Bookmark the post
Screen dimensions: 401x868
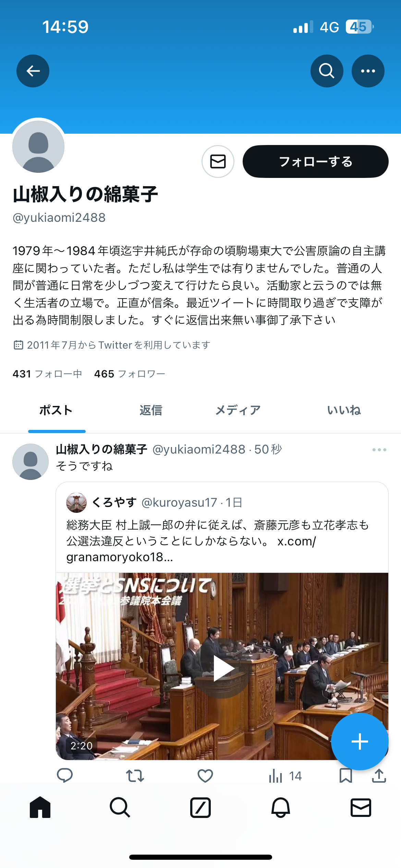pyautogui.click(x=345, y=776)
